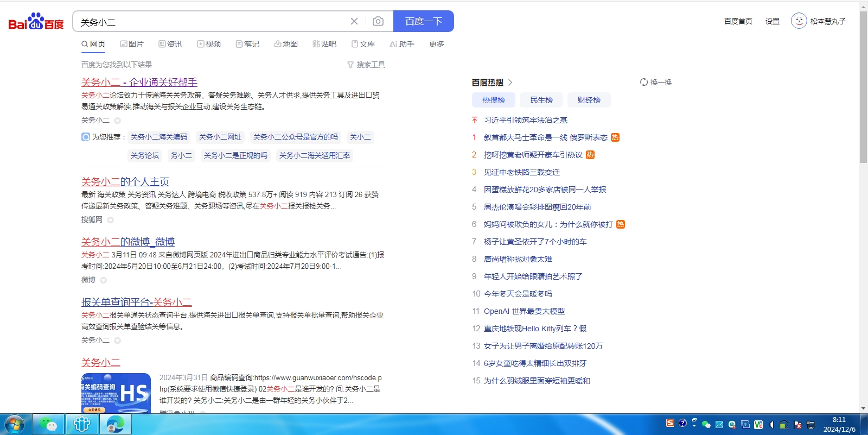This screenshot has width=868, height=435.
Task: Select the 民生榜 tab
Action: tap(541, 100)
